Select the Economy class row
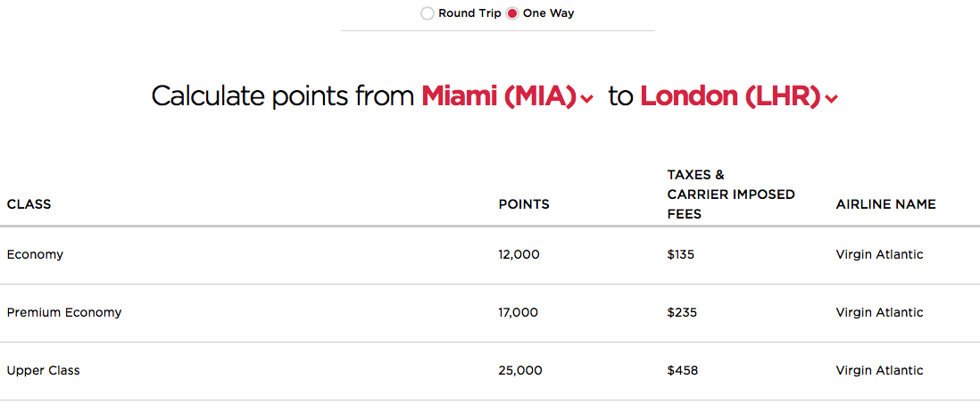Image resolution: width=980 pixels, height=413 pixels. coord(490,255)
